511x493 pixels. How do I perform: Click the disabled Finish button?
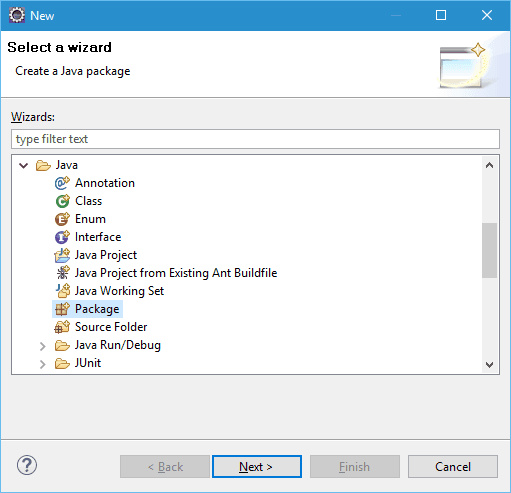click(355, 467)
